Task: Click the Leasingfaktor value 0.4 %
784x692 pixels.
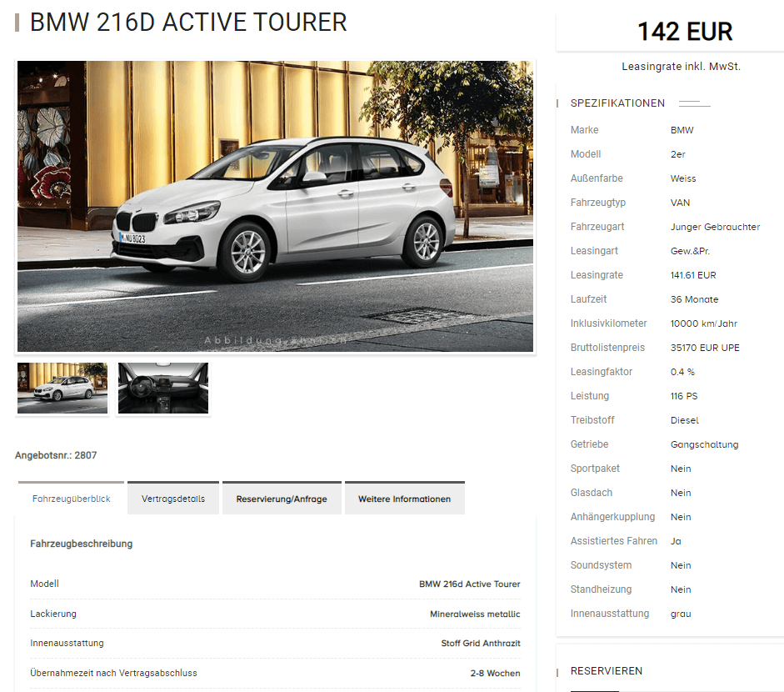Action: pos(682,372)
